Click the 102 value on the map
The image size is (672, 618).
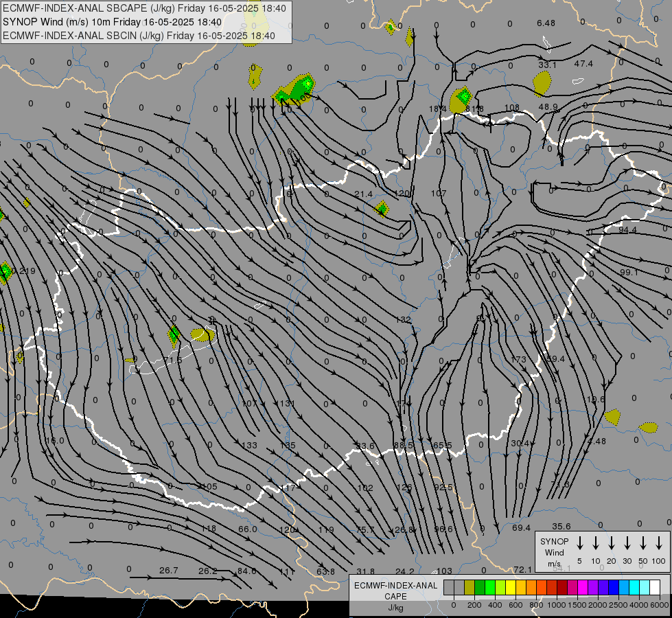point(365,488)
